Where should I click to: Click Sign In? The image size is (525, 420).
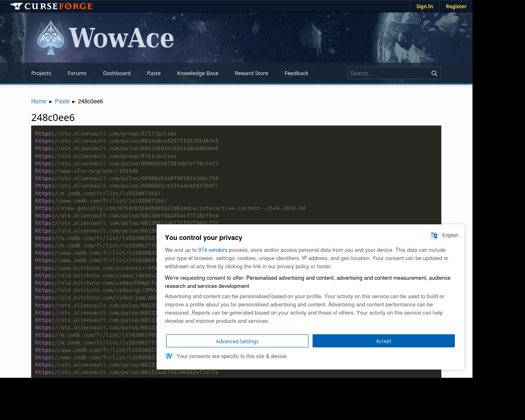pyautogui.click(x=425, y=6)
